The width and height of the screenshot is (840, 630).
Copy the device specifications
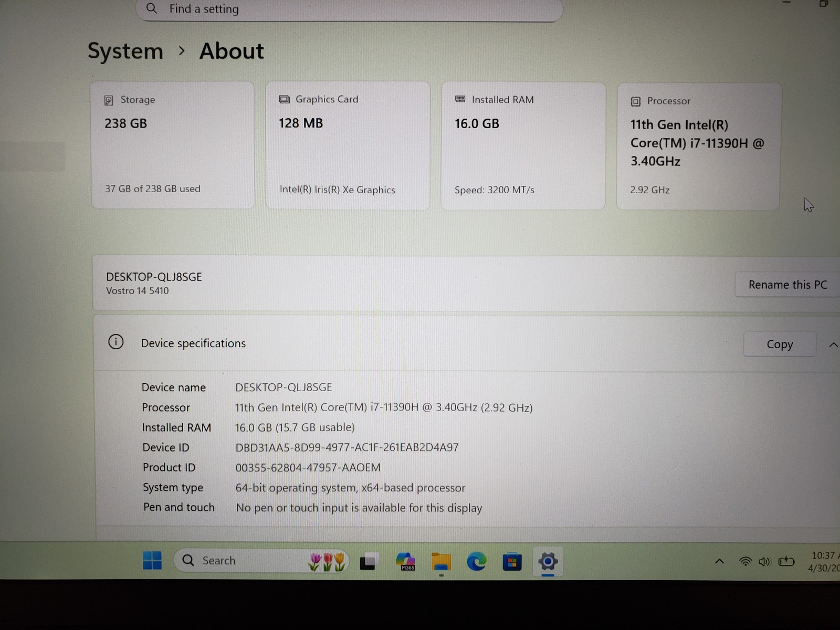pyautogui.click(x=780, y=344)
